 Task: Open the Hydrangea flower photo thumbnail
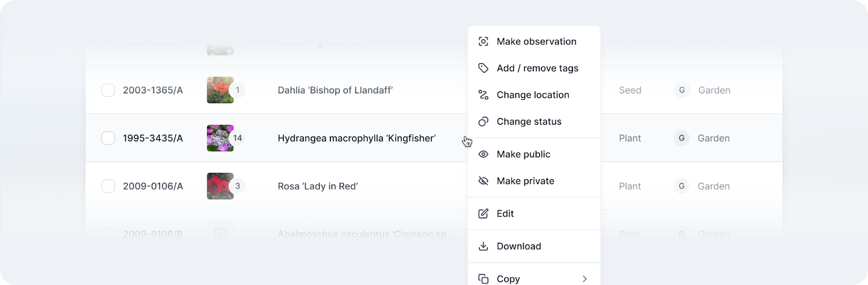219,138
